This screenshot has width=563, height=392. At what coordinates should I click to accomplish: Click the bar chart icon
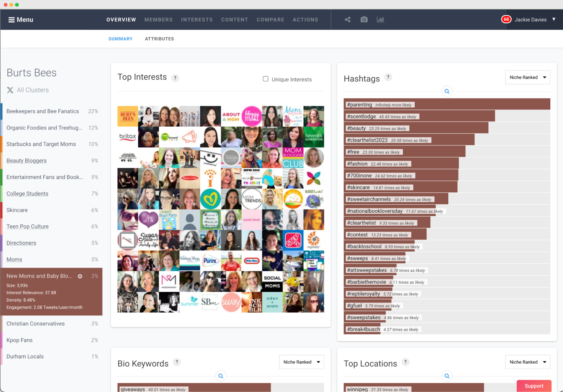click(380, 19)
